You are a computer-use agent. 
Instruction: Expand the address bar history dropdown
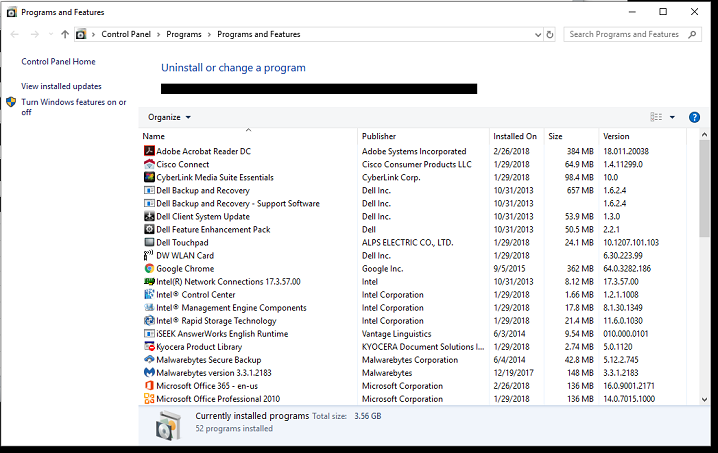point(538,34)
